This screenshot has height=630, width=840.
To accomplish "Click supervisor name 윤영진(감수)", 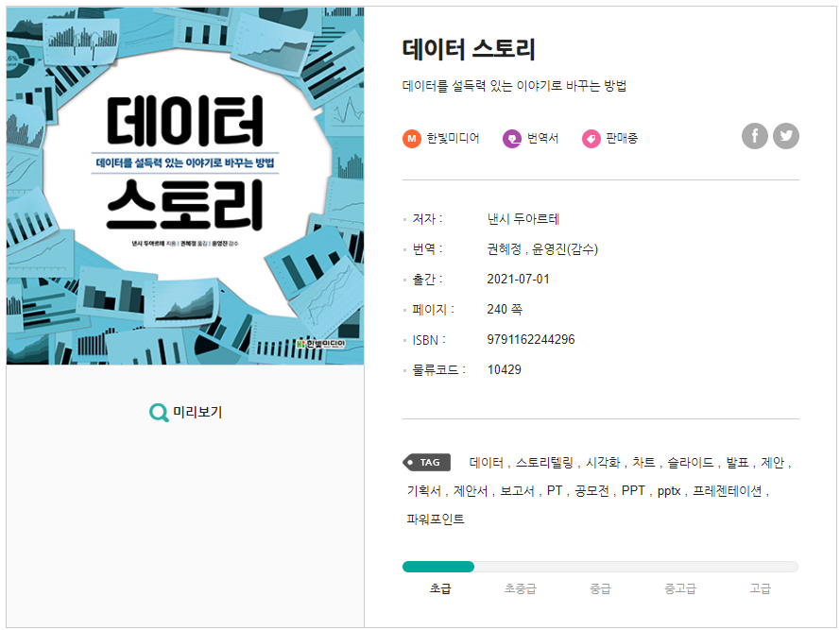I will click(565, 249).
